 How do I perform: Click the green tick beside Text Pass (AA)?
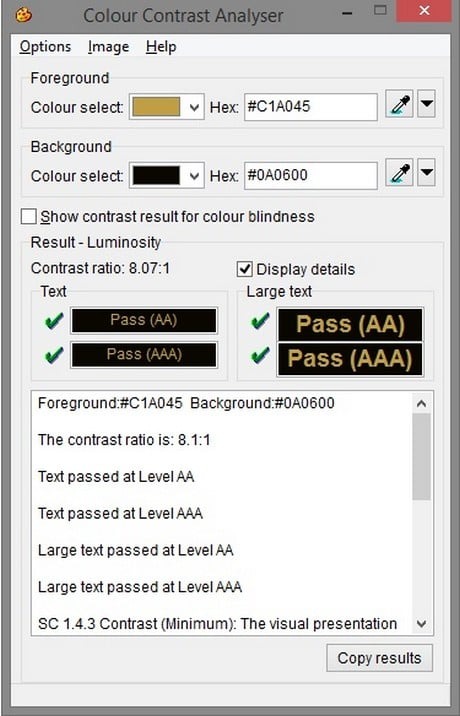coord(54,321)
